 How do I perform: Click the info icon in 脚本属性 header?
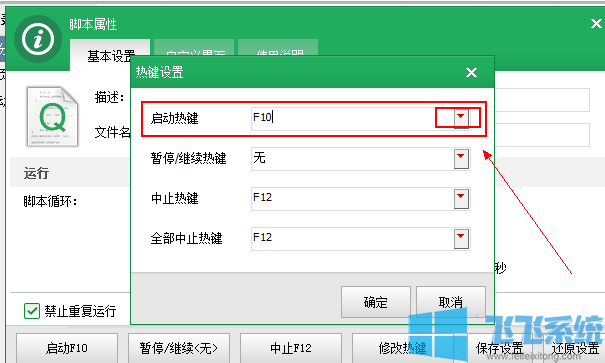[38, 39]
